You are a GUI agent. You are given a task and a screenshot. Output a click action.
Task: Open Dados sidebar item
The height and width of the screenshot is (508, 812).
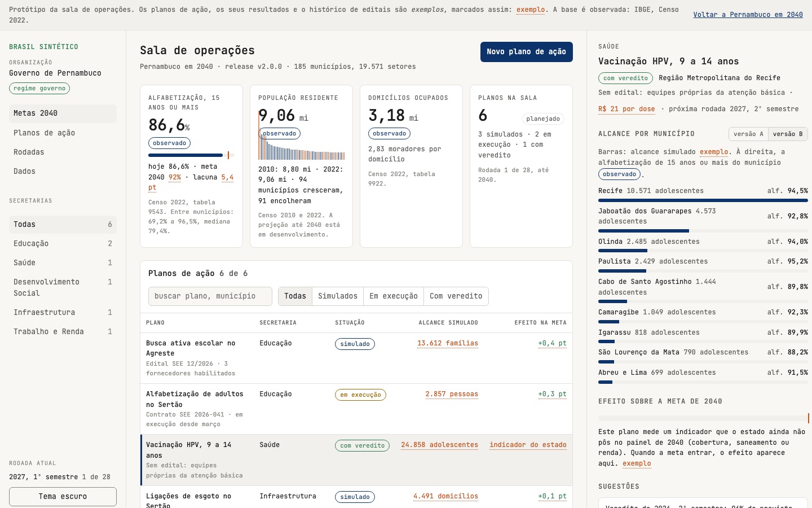[63, 172]
